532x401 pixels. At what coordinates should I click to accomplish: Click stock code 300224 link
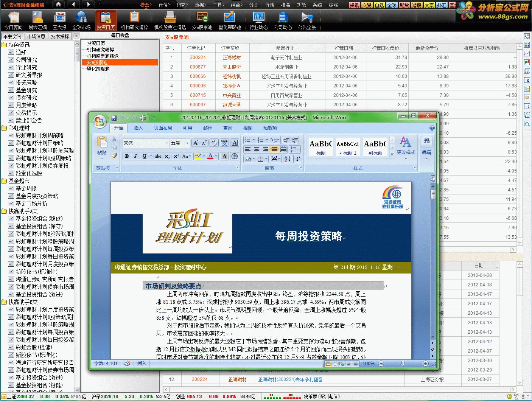(x=198, y=58)
